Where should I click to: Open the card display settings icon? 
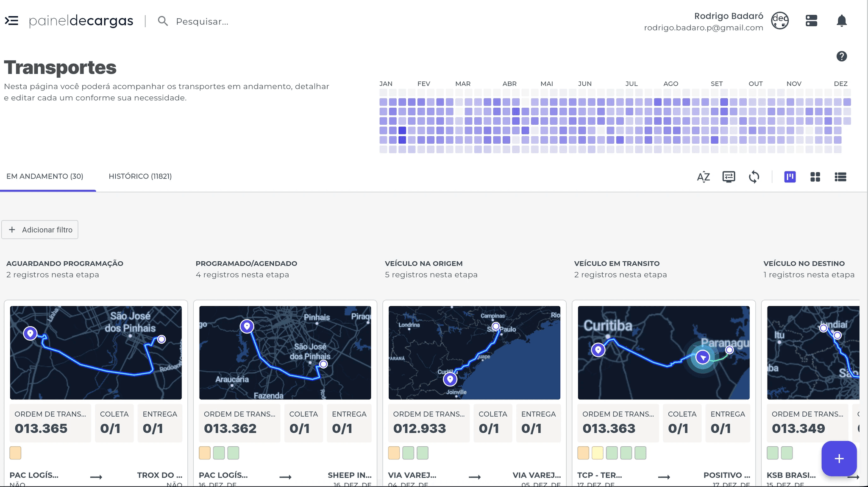coord(729,177)
